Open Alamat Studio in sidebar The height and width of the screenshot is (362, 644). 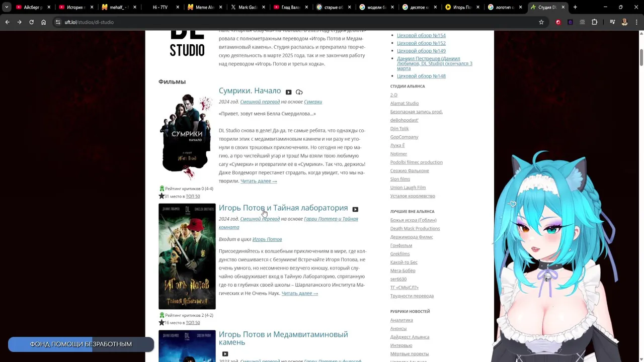(405, 104)
